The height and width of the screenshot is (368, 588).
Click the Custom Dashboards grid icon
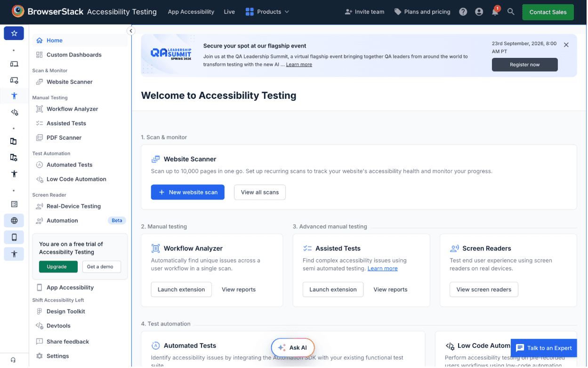tap(40, 55)
